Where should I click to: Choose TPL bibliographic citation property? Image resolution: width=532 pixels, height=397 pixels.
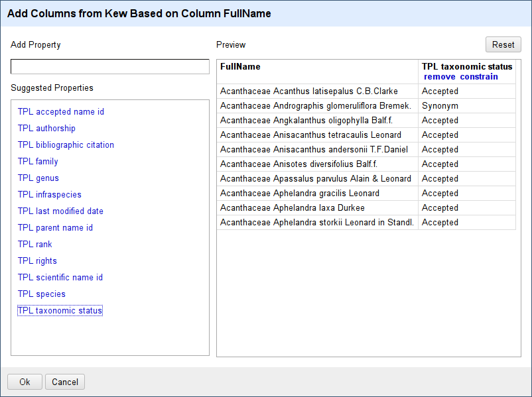pos(66,144)
